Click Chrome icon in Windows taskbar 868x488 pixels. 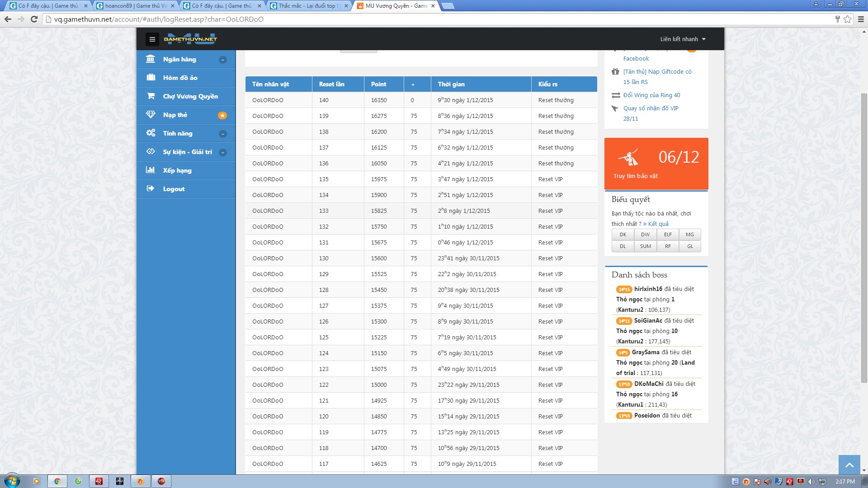click(x=57, y=481)
